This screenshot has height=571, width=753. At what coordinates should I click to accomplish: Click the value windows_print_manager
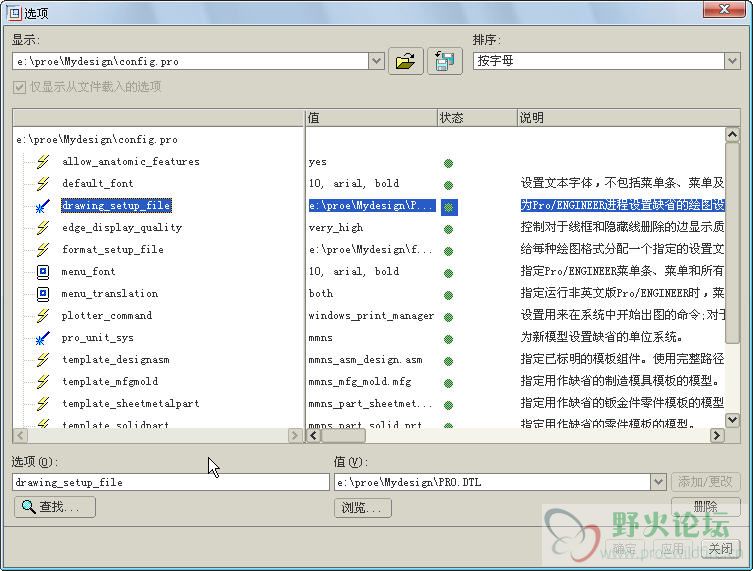pos(371,316)
